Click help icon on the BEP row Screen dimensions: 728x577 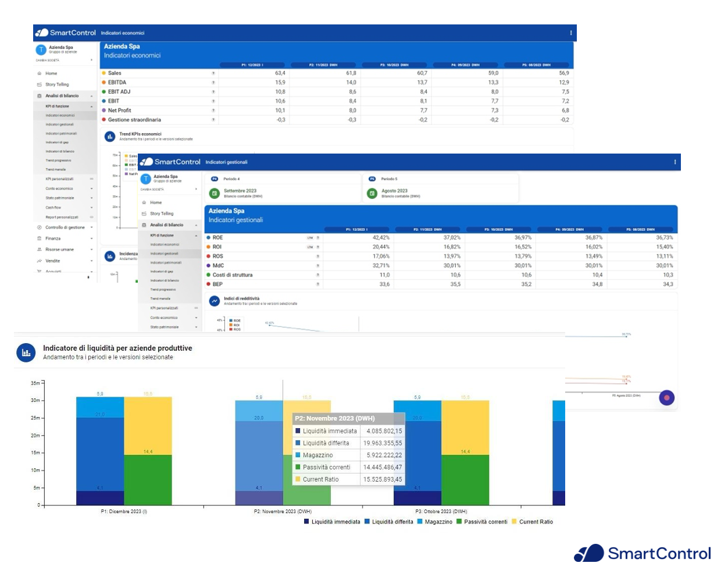[x=318, y=284]
